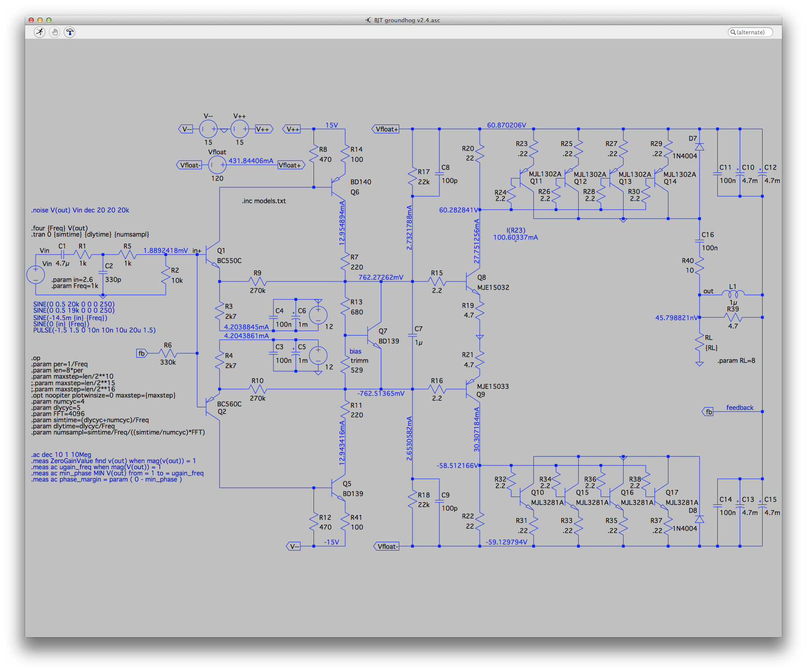The image size is (807, 672).
Task: Select the .meas ZeroGainValue line
Action: point(113,461)
